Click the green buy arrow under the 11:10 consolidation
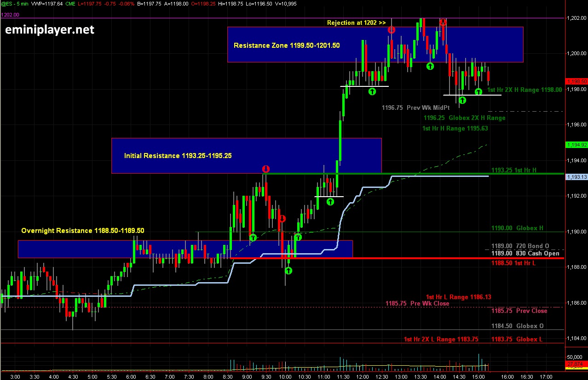The image size is (588, 380). point(330,201)
